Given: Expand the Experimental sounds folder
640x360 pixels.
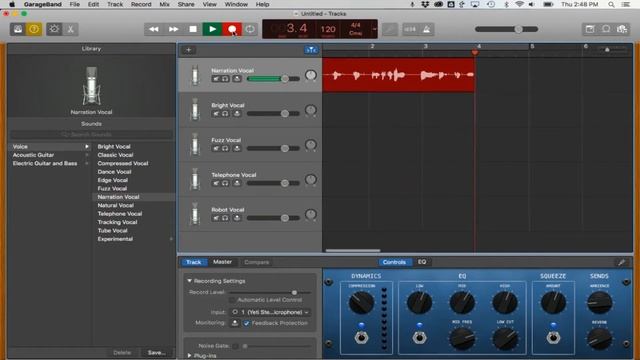Looking at the screenshot, I should [171, 239].
